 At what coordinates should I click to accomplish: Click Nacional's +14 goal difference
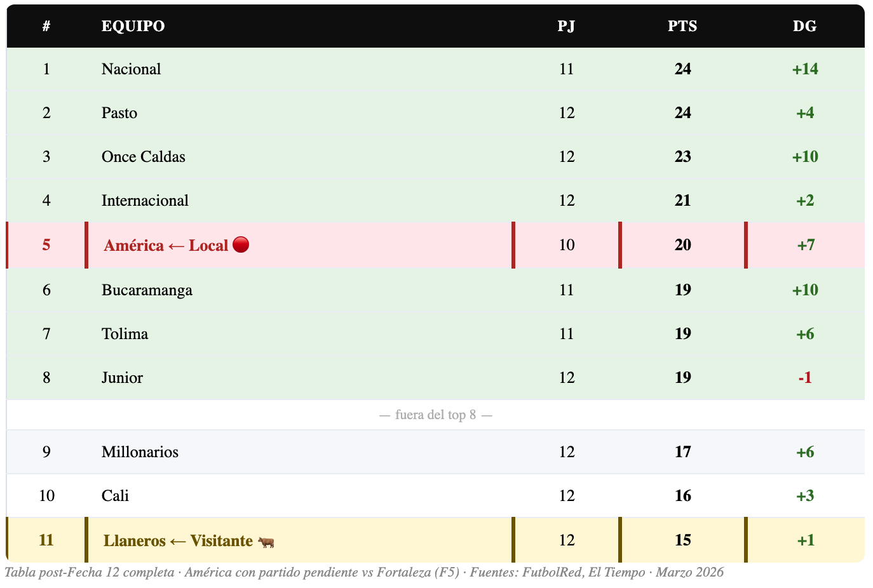[804, 69]
